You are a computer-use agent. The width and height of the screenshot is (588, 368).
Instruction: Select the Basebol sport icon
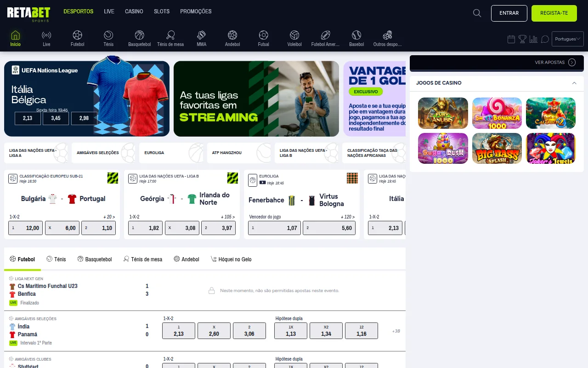[356, 35]
